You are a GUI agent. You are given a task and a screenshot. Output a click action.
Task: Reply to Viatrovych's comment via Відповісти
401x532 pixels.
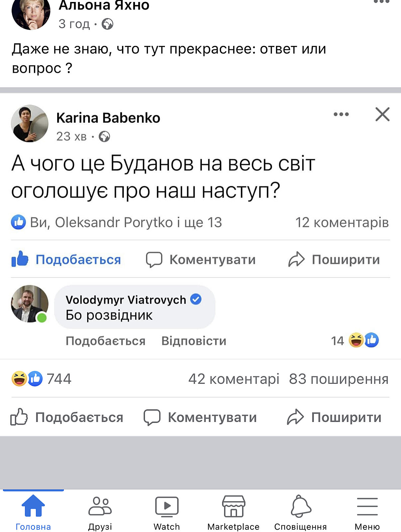point(194,341)
